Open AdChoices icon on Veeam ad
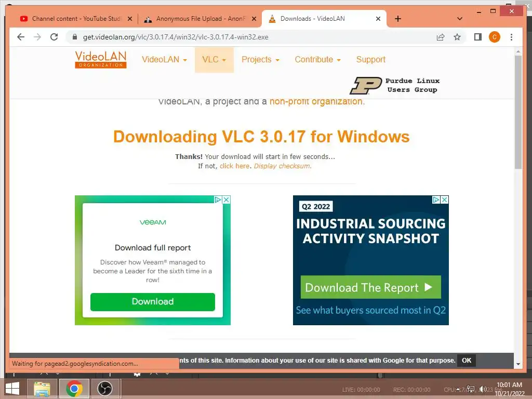Screen dimensions: 532x399 tap(219, 200)
